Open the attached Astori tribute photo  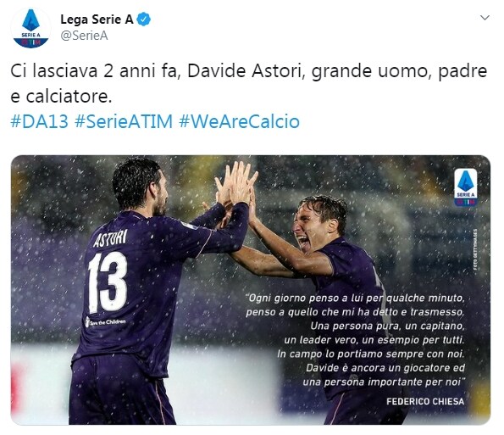251,290
